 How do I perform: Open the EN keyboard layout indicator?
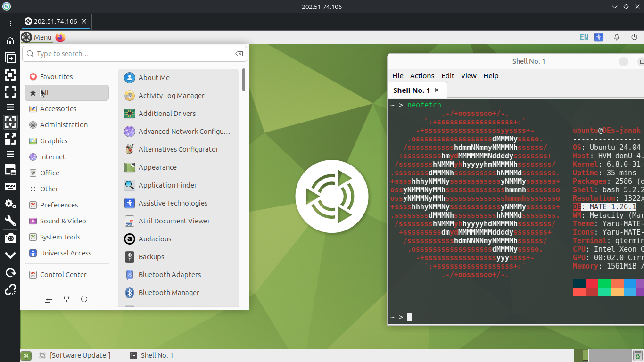tap(584, 37)
